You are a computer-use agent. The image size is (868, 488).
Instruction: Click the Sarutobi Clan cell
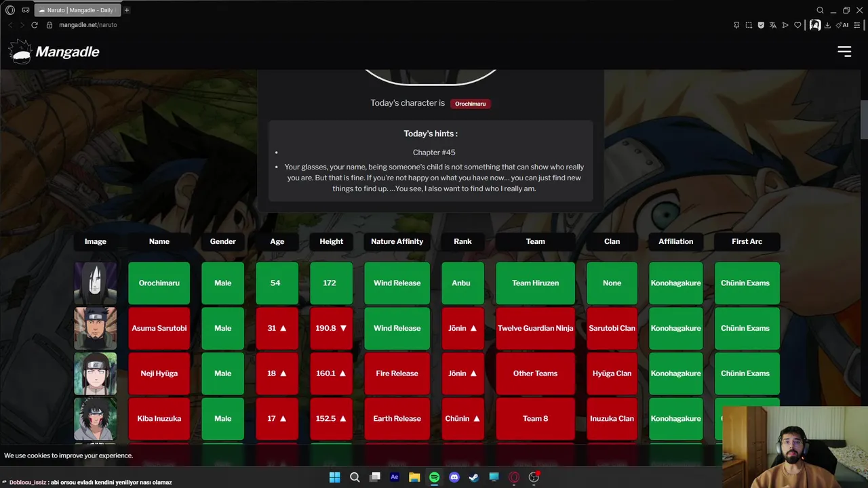[612, 328]
